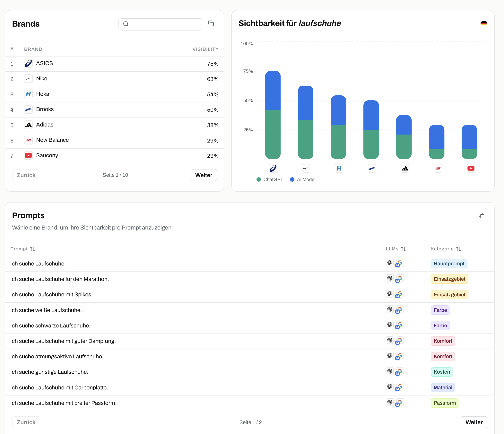
Task: Select the Adidas brand row
Action: (114, 125)
